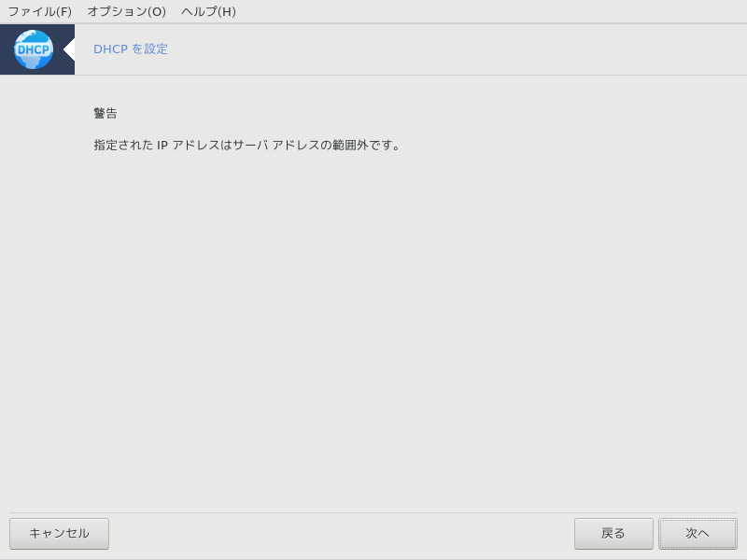Click the キャンセル button
This screenshot has width=747, height=560.
(59, 534)
